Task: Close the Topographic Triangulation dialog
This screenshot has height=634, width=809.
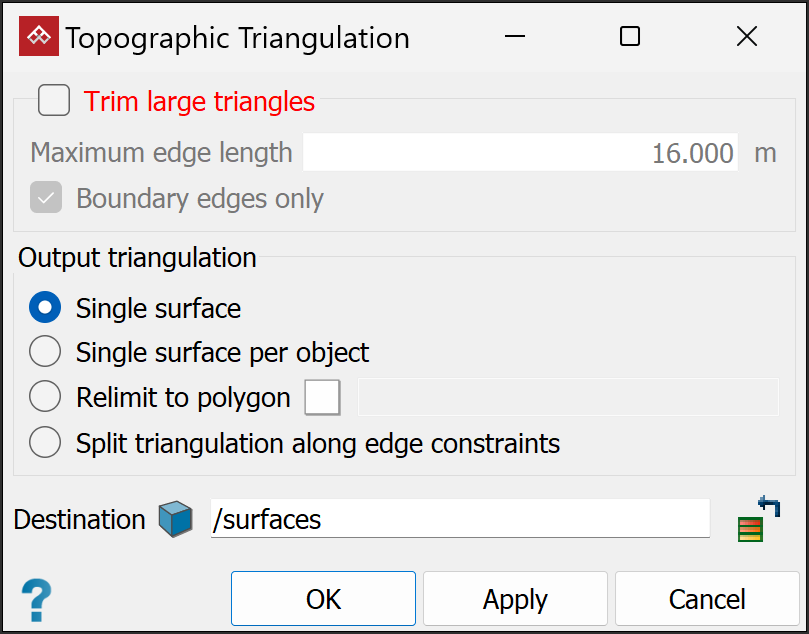Action: coord(746,37)
